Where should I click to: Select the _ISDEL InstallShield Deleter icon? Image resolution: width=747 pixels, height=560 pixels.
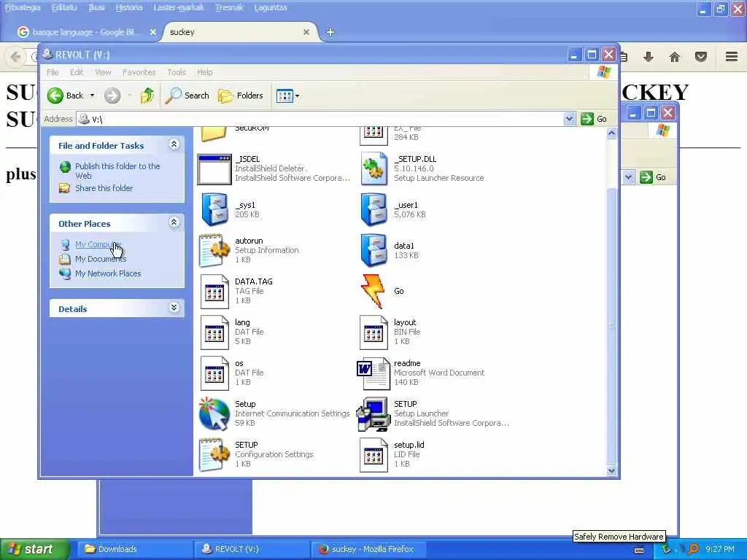(x=214, y=169)
